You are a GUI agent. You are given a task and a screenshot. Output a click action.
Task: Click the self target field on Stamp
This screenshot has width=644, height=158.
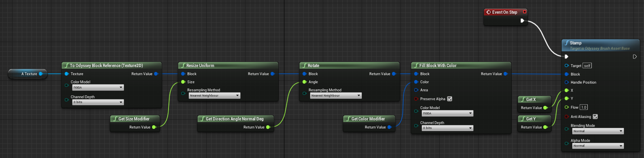[x=587, y=66]
